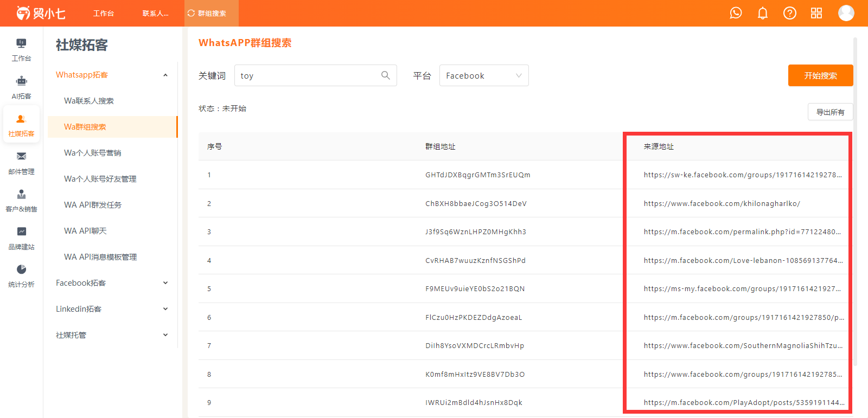
Task: Click the 群组地址 column header
Action: [x=441, y=146]
